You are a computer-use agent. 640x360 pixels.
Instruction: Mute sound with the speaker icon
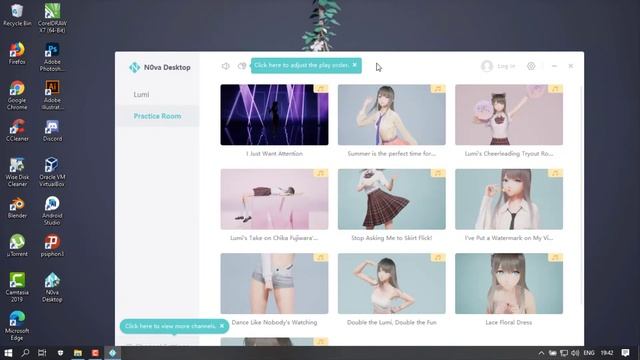225,66
